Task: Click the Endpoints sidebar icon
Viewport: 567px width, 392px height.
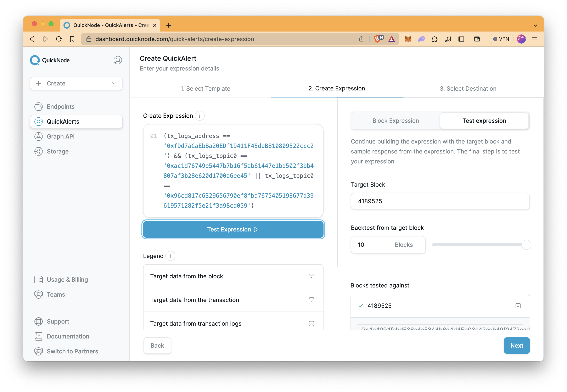Action: pos(39,107)
